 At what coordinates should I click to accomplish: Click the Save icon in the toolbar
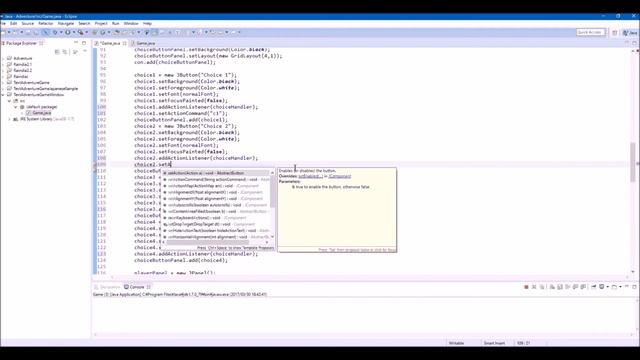click(x=28, y=32)
